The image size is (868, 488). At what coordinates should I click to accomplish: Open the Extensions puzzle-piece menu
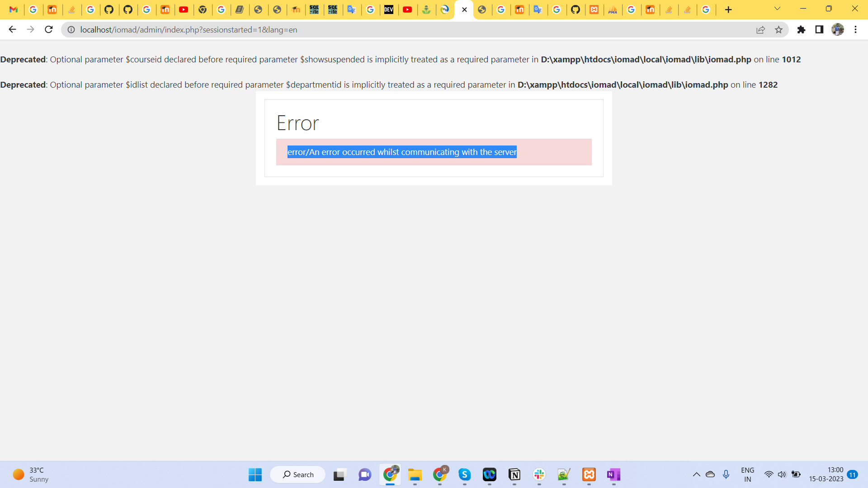coord(802,30)
